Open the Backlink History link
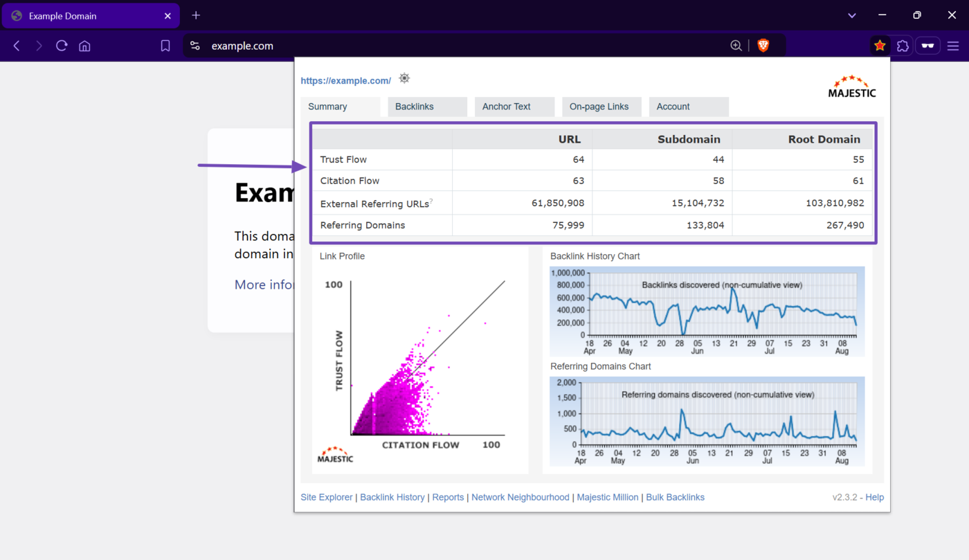Screen dimensions: 969x560 click(392, 497)
